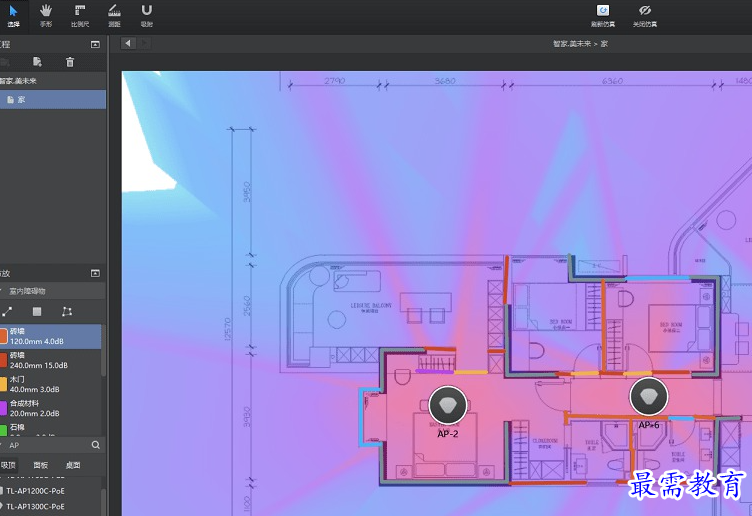This screenshot has height=516, width=752.
Task: Click the refresh simulation icon
Action: point(603,11)
